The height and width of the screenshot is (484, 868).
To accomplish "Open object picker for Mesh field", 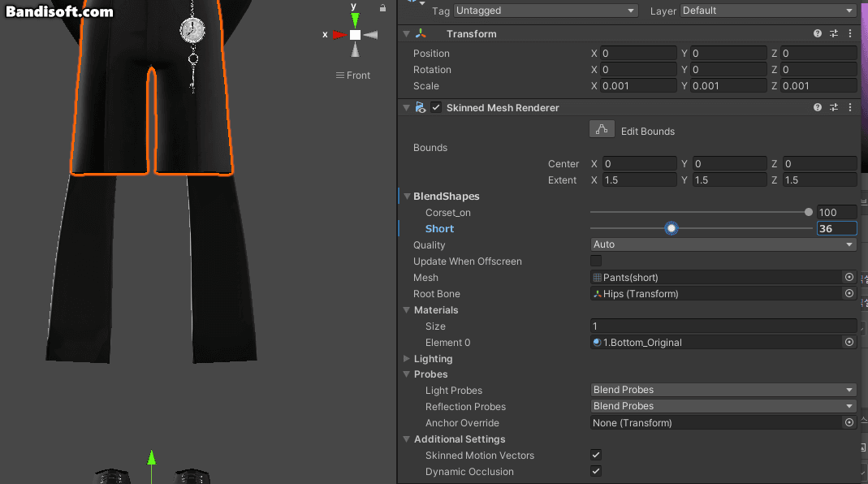I will click(x=849, y=277).
